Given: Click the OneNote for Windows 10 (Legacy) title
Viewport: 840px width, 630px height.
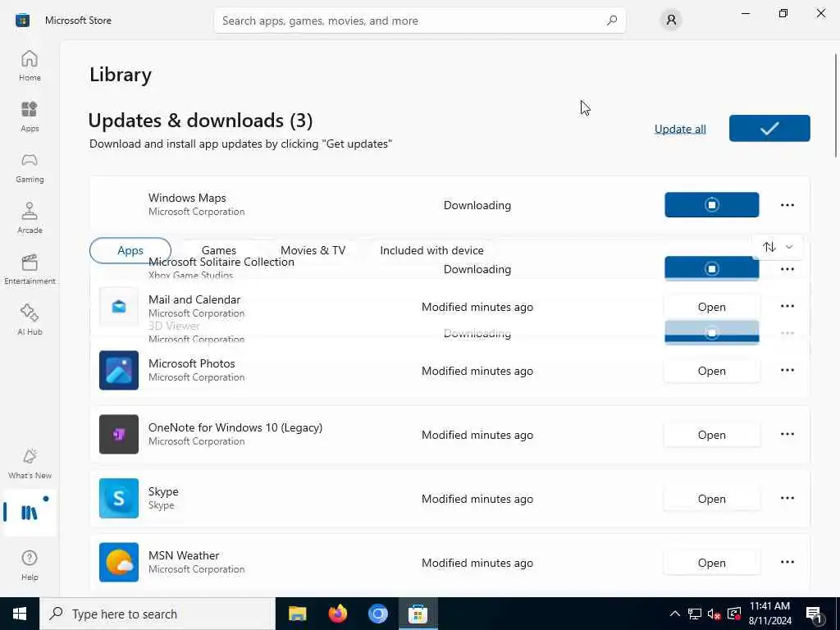Looking at the screenshot, I should click(235, 427).
